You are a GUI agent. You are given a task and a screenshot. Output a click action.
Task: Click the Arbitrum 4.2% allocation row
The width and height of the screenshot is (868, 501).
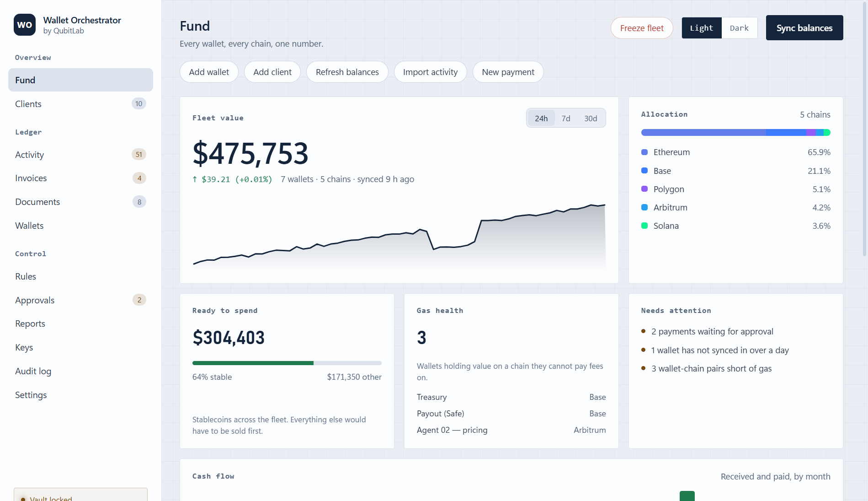(735, 207)
